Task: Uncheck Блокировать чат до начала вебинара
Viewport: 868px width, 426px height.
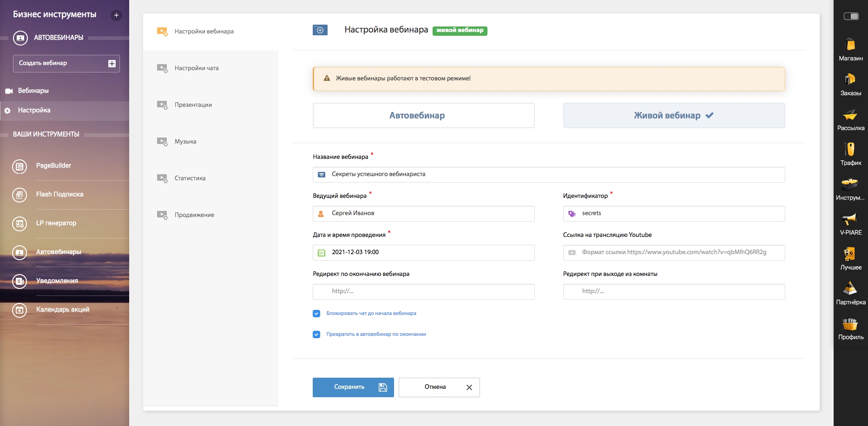Action: coord(316,314)
